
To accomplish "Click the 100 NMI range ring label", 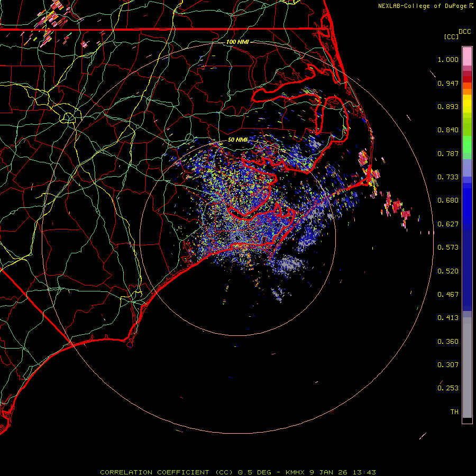I will pyautogui.click(x=237, y=42).
